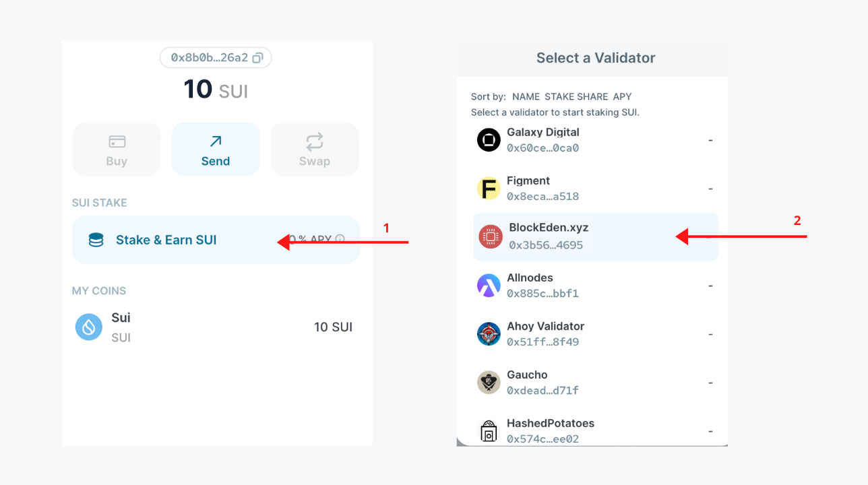The width and height of the screenshot is (868, 485).
Task: Click the stacked coins stake icon
Action: coord(96,240)
